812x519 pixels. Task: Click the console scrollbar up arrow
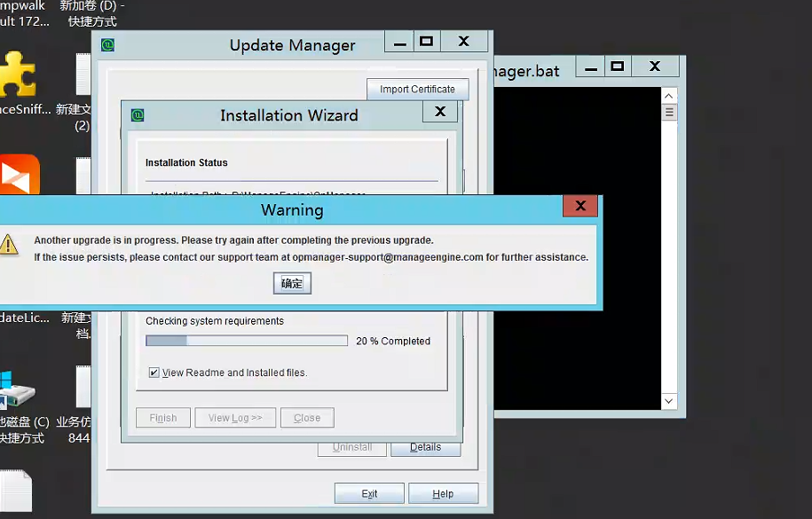669,96
